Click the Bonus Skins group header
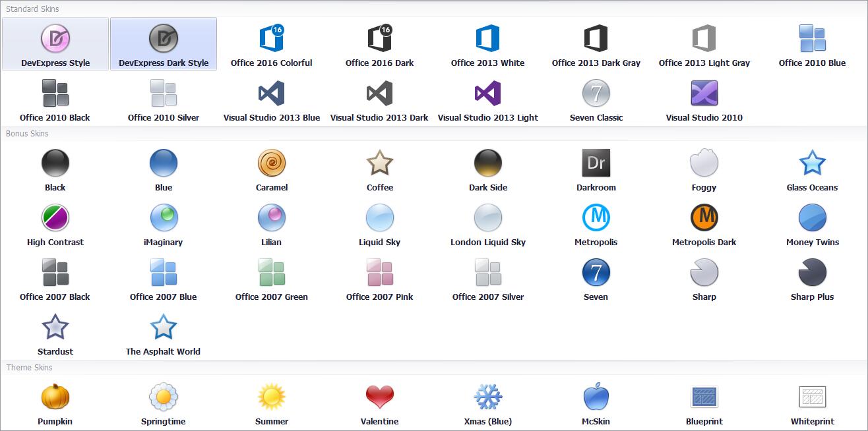Screen dimensions: 868x431 [27, 133]
